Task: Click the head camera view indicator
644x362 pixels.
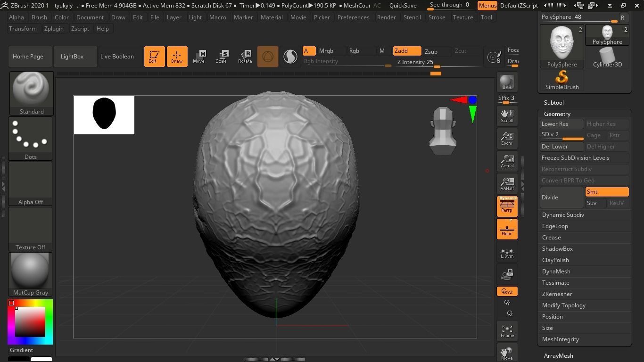Action: coord(443,131)
